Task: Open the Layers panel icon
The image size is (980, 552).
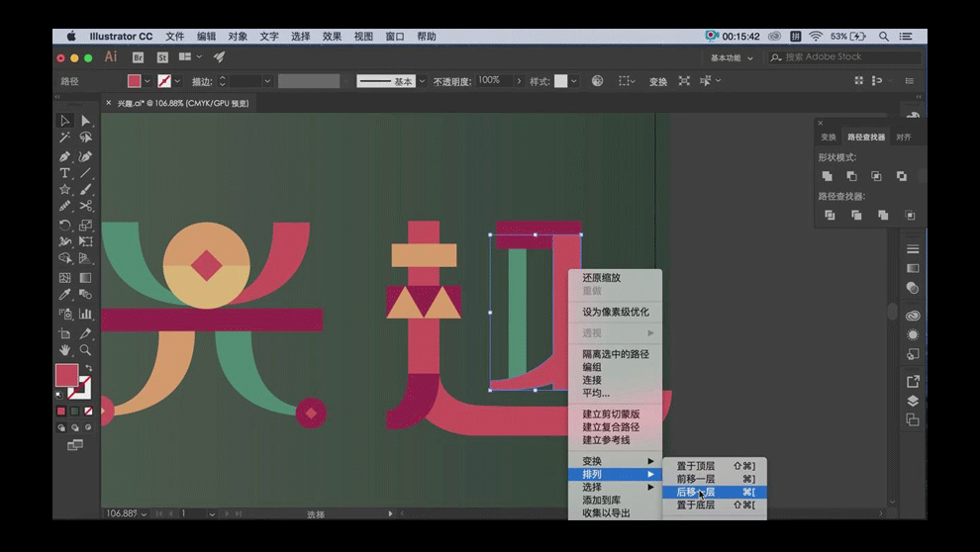Action: [x=913, y=401]
